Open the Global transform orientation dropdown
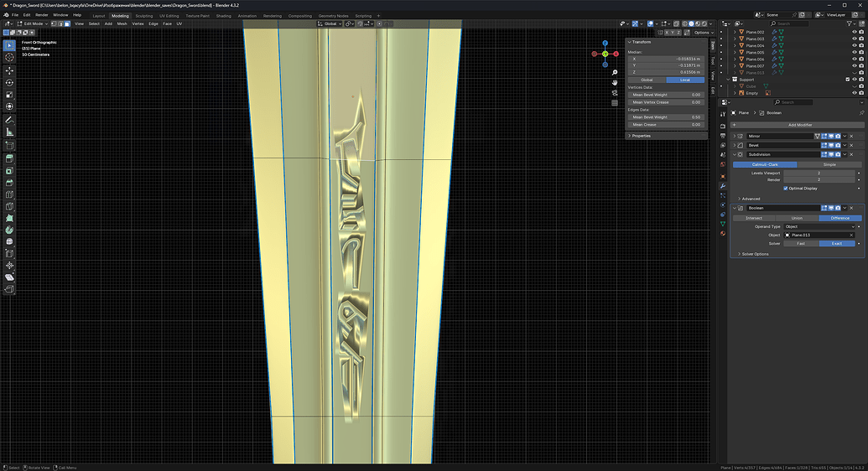Image resolution: width=868 pixels, height=471 pixels. [x=330, y=23]
